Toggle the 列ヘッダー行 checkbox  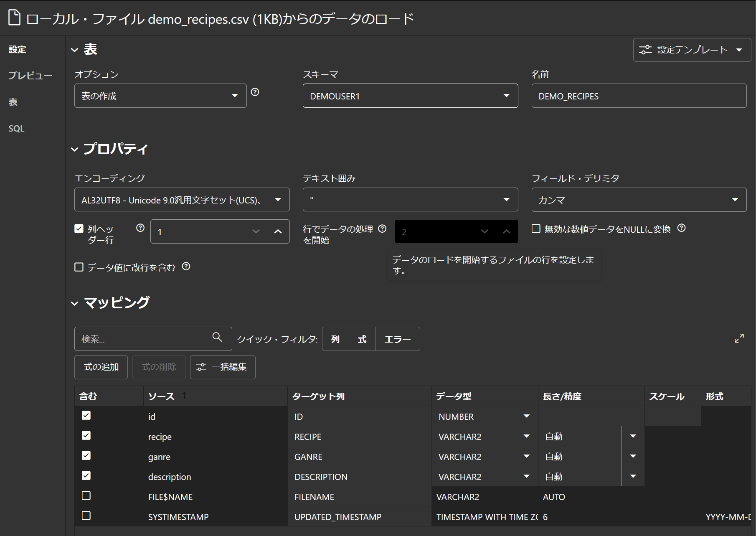pos(79,229)
